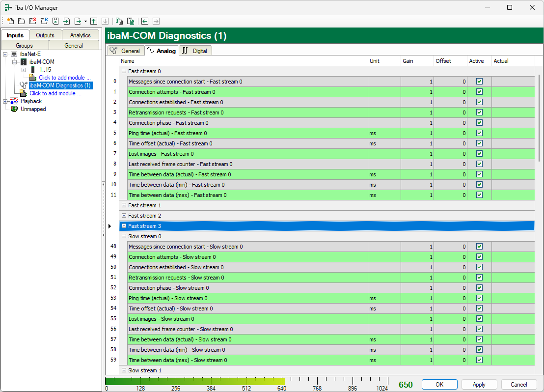
Task: Collapse the Slow stream 0 group
Action: [x=124, y=236]
